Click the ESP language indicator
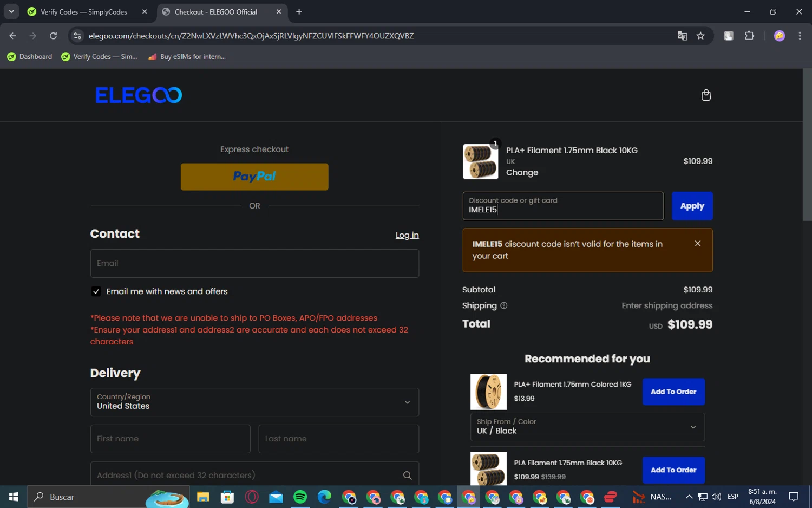This screenshot has width=812, height=508. coord(733,497)
